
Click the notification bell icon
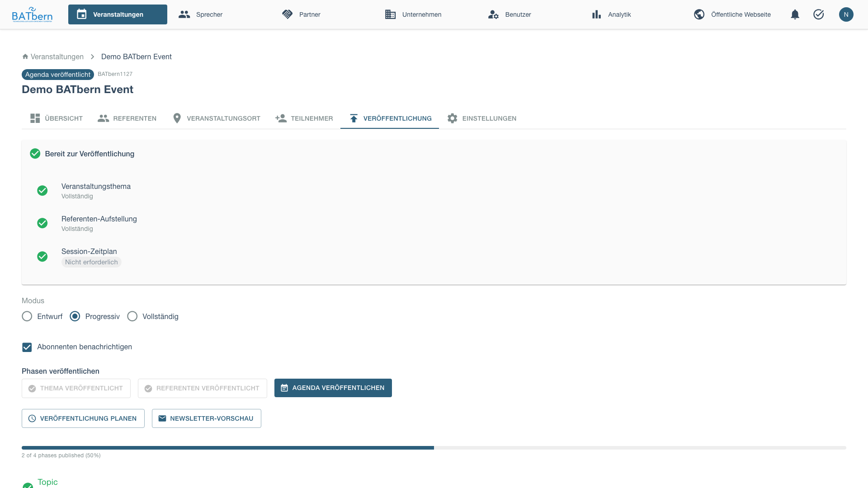click(x=795, y=14)
